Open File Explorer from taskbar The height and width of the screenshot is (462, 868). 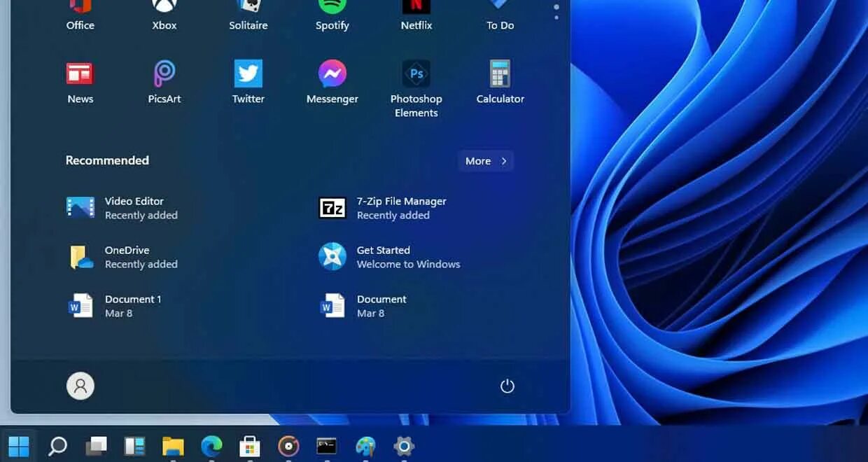click(x=173, y=445)
